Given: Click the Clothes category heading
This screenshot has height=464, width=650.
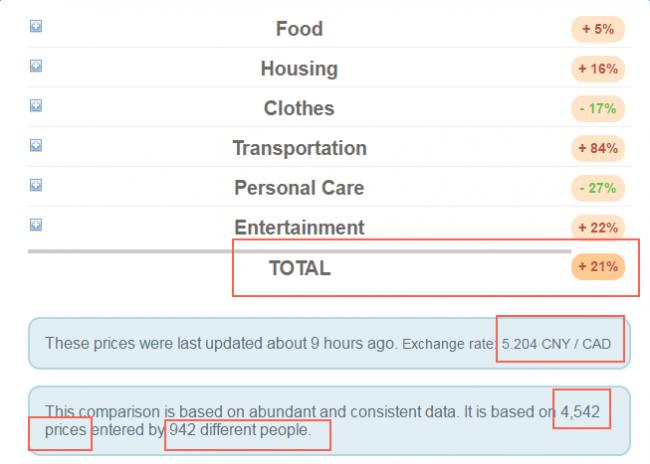Looking at the screenshot, I should point(299,108).
